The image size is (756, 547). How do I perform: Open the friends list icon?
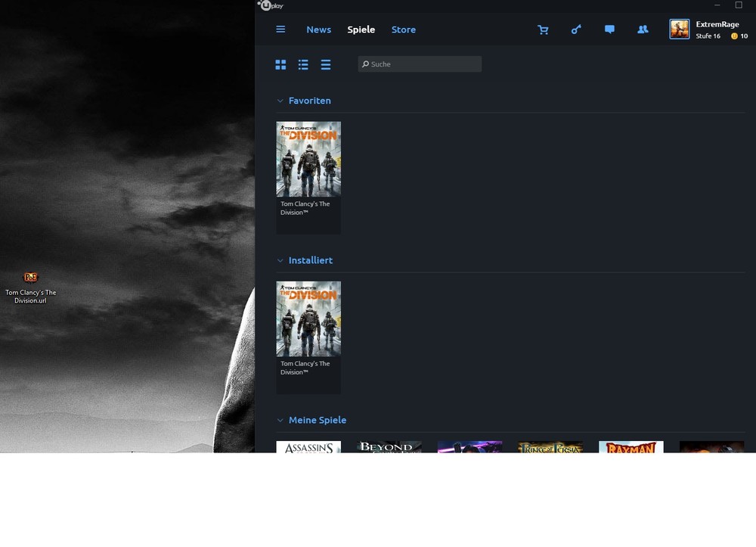(x=643, y=30)
